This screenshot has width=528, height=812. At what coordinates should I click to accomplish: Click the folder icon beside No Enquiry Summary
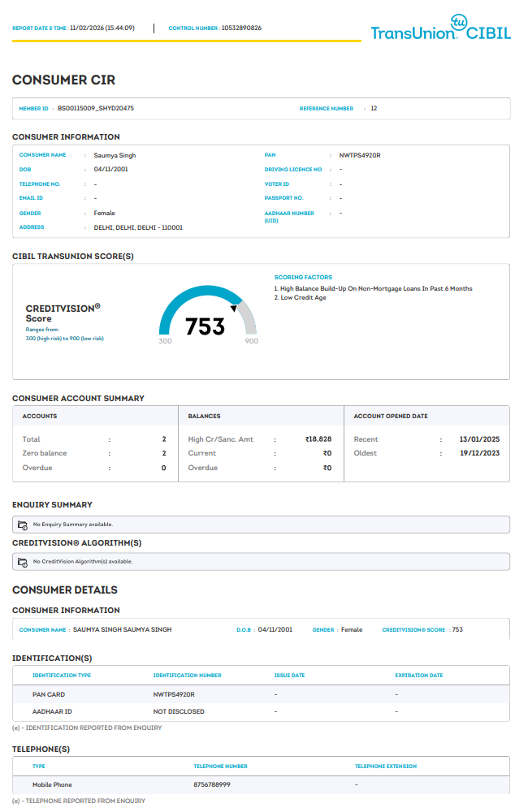(23, 525)
